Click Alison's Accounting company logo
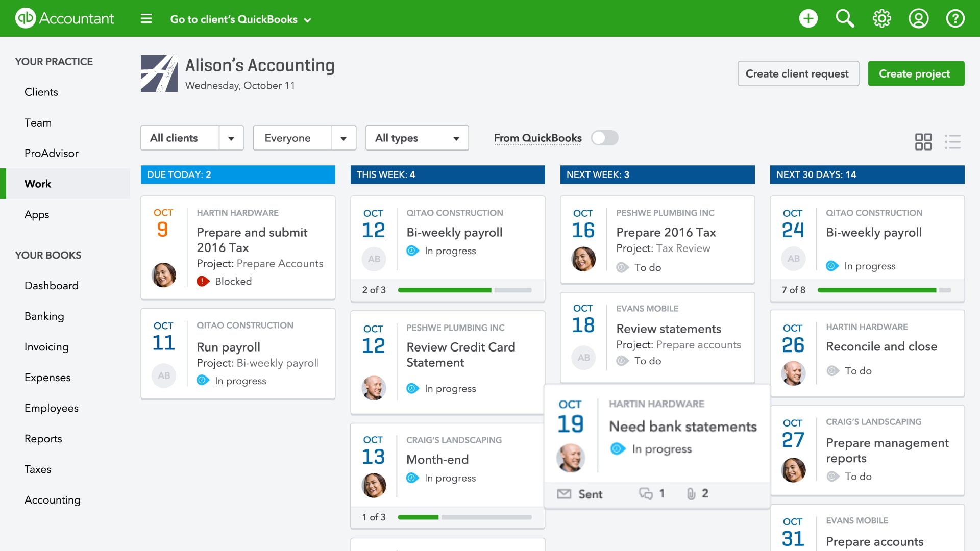The image size is (980, 551). click(x=159, y=73)
